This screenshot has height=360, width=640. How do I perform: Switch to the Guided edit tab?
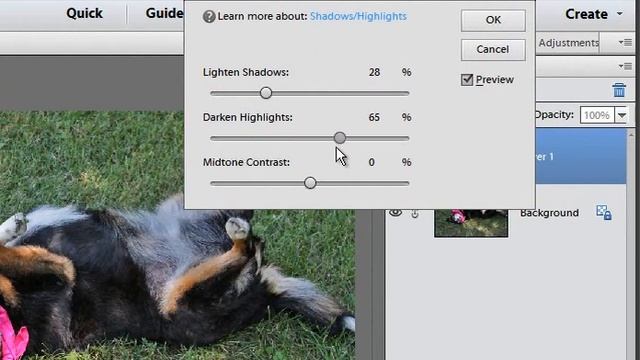pos(164,13)
